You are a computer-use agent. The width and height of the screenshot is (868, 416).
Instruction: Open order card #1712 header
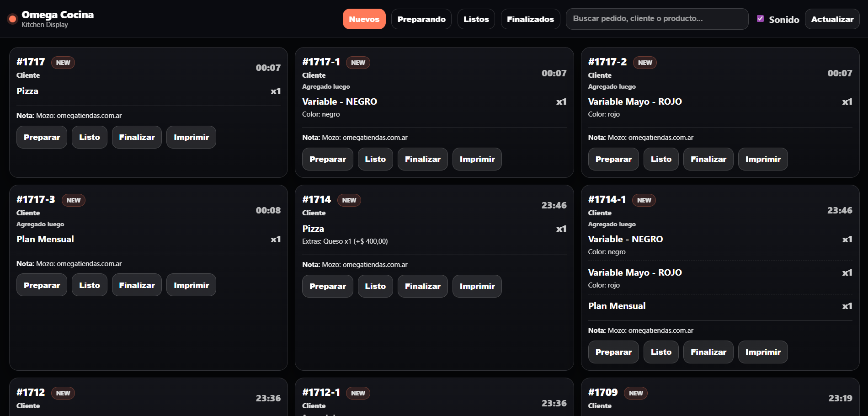click(31, 393)
